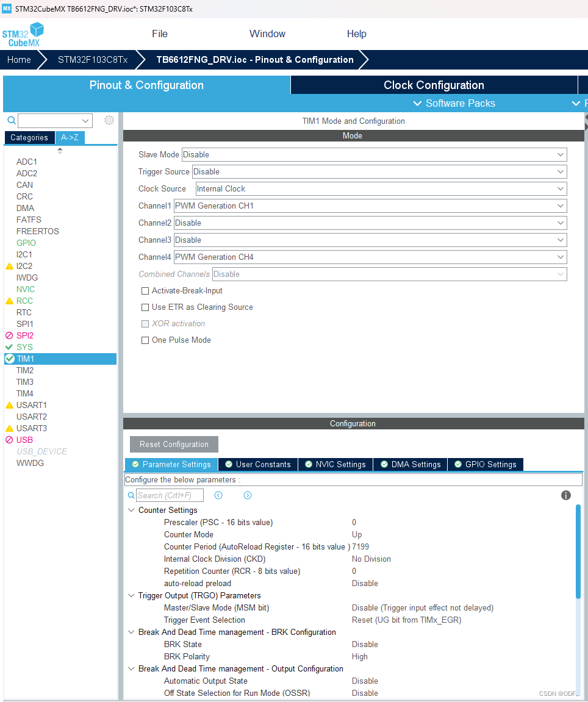Click the Counter Mode value Up
The width and height of the screenshot is (588, 702).
pos(357,534)
